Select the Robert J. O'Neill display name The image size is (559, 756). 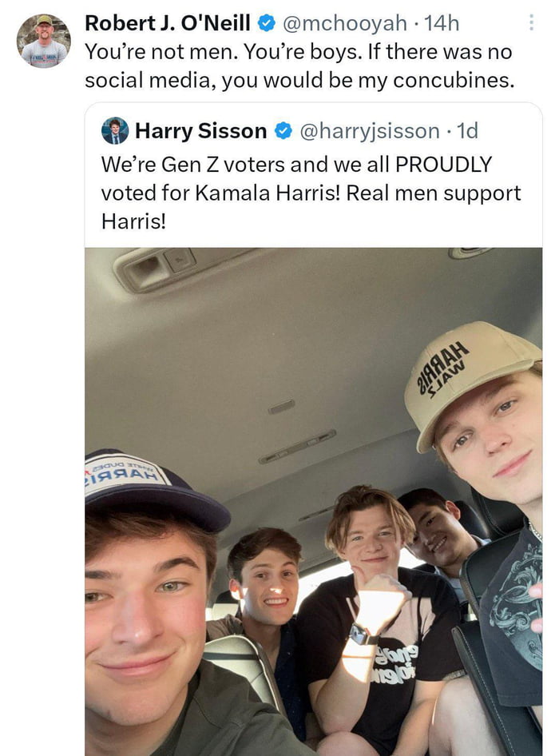click(167, 22)
